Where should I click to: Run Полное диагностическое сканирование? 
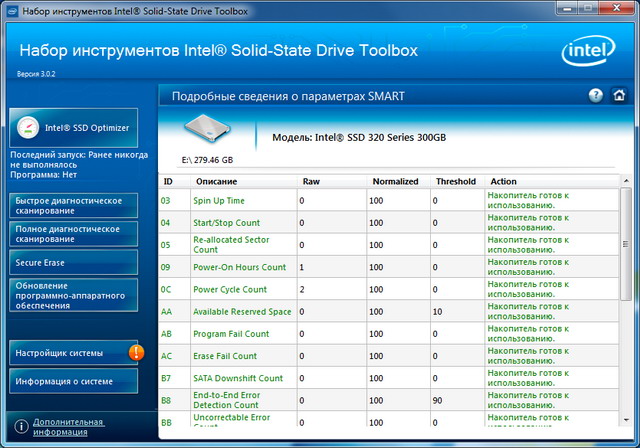(x=73, y=234)
